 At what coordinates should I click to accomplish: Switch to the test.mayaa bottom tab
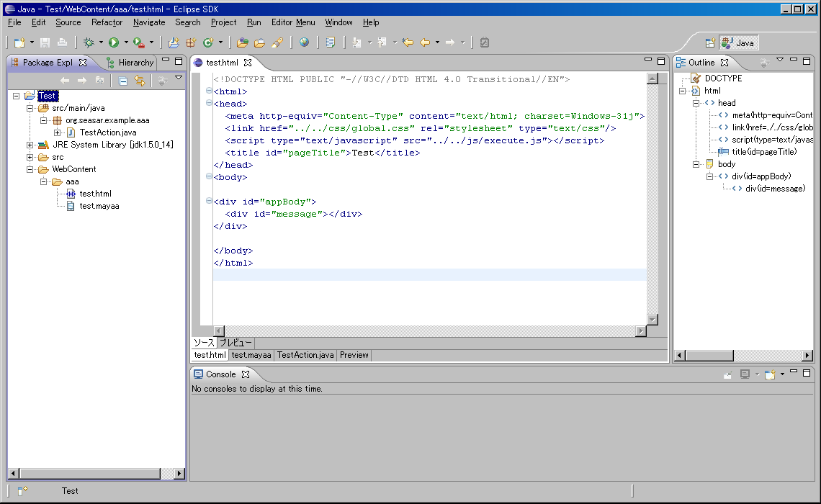coord(251,355)
